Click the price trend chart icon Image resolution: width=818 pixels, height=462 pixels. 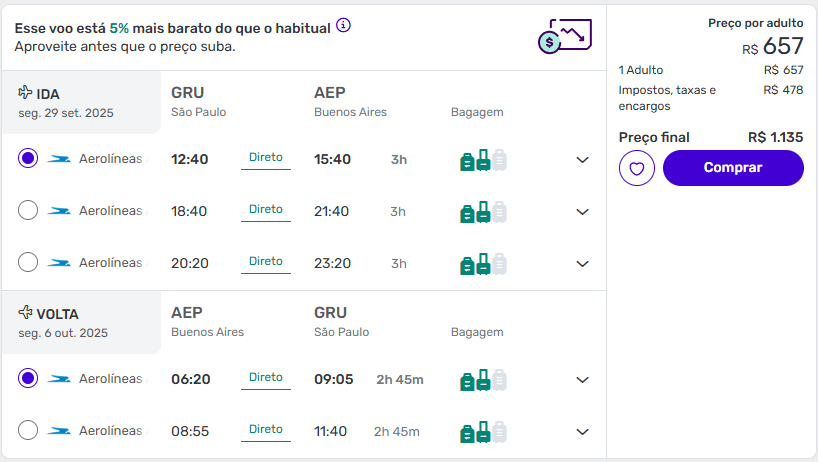point(565,36)
